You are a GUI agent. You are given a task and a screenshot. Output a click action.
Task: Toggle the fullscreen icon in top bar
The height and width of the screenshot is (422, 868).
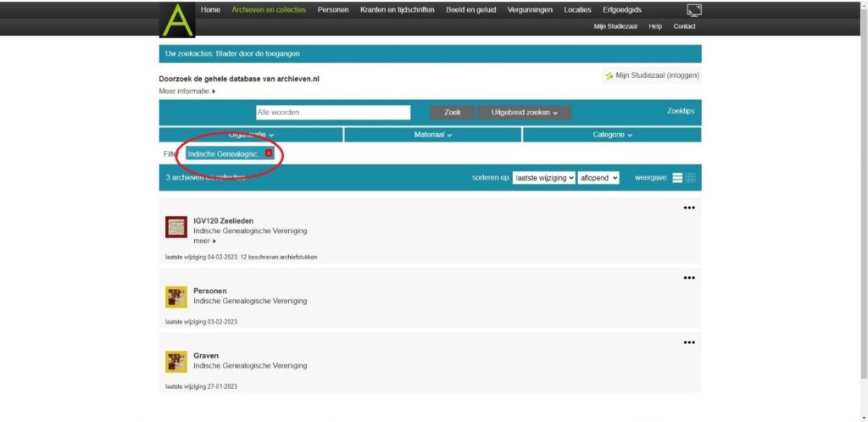pyautogui.click(x=694, y=9)
